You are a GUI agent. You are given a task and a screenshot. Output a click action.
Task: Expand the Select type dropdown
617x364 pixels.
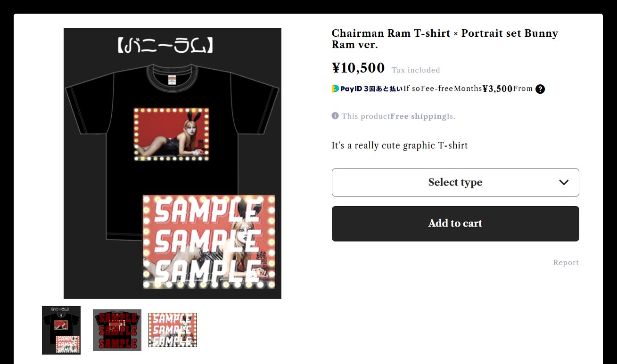(x=455, y=182)
